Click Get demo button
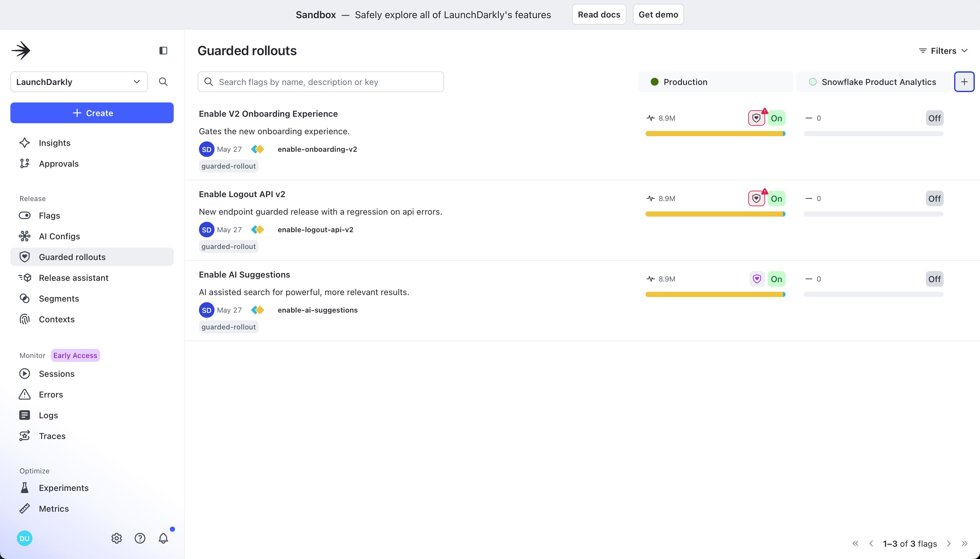 (658, 15)
